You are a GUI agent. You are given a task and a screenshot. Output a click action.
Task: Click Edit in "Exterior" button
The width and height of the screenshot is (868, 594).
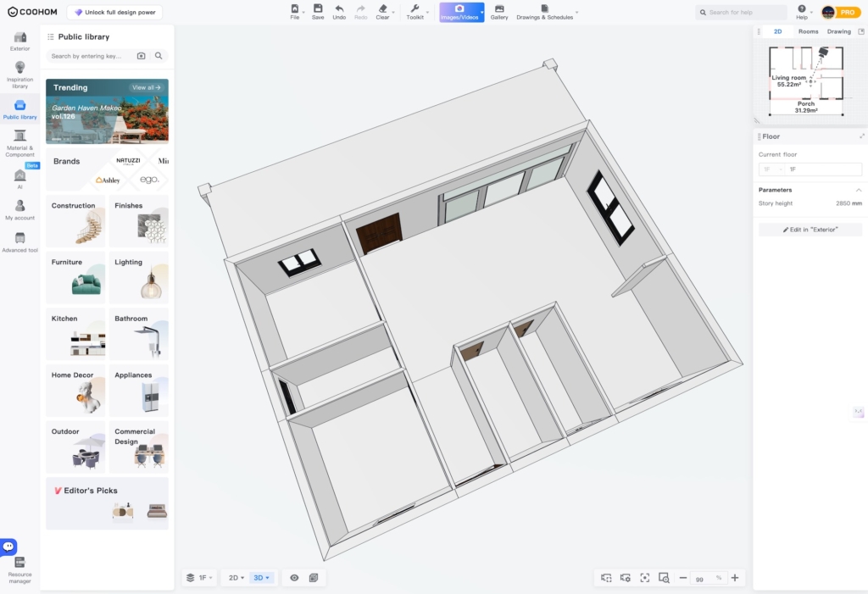(x=810, y=230)
